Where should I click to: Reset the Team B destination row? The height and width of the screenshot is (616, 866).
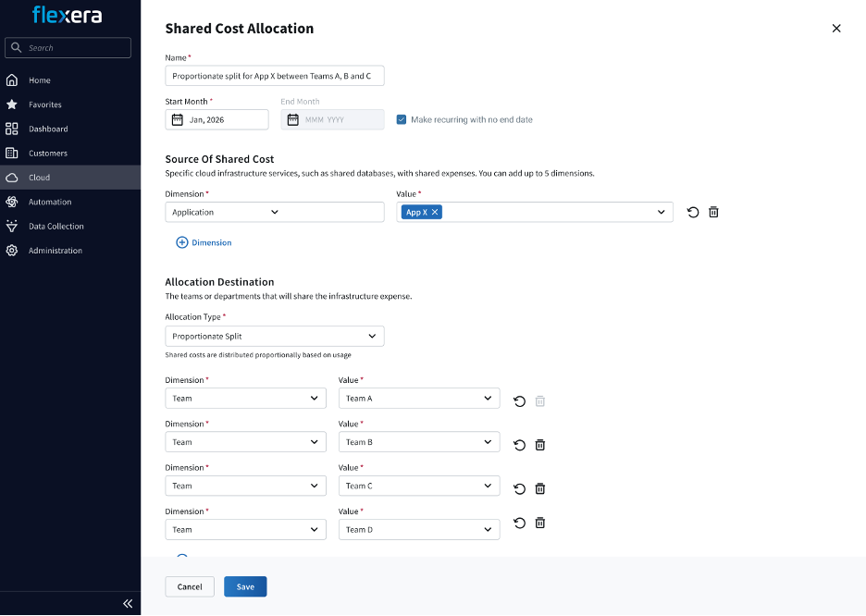519,445
